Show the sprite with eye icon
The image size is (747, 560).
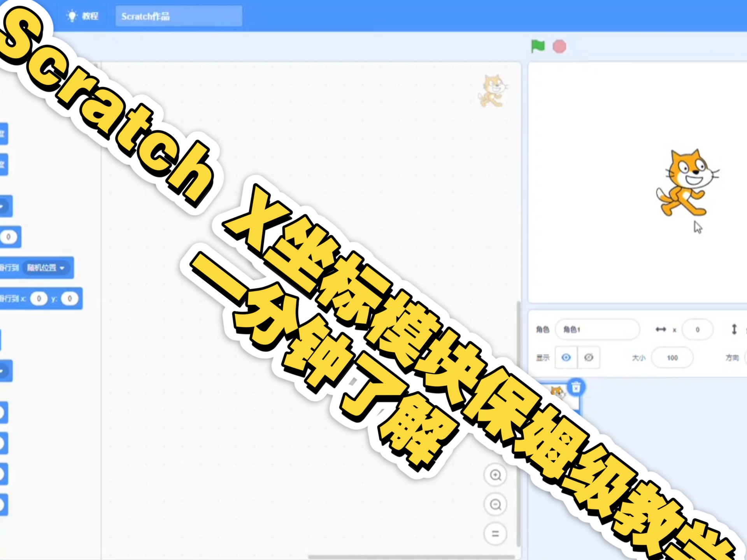(566, 357)
